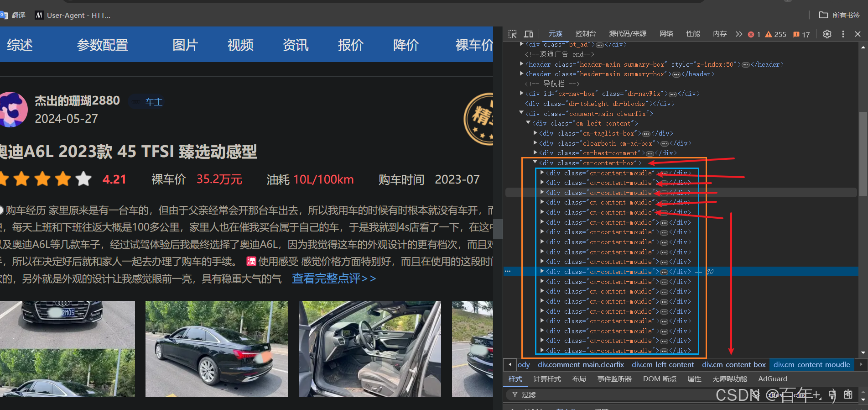Click the three-dot gutter of the selected DOM row
Viewport: 868px width, 410px height.
pyautogui.click(x=508, y=271)
